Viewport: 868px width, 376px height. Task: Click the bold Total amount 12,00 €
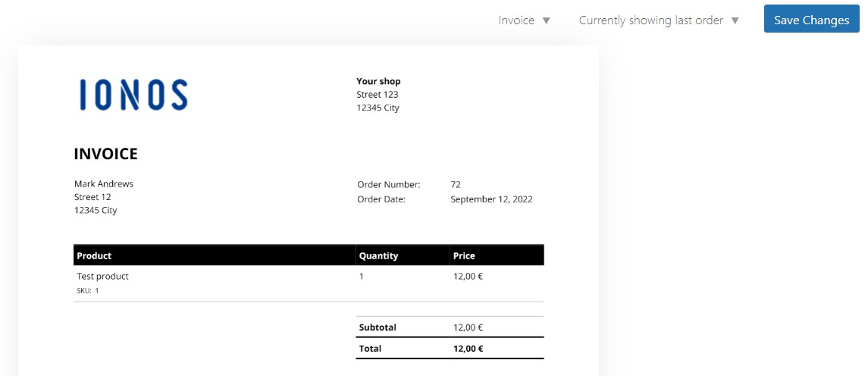click(468, 349)
